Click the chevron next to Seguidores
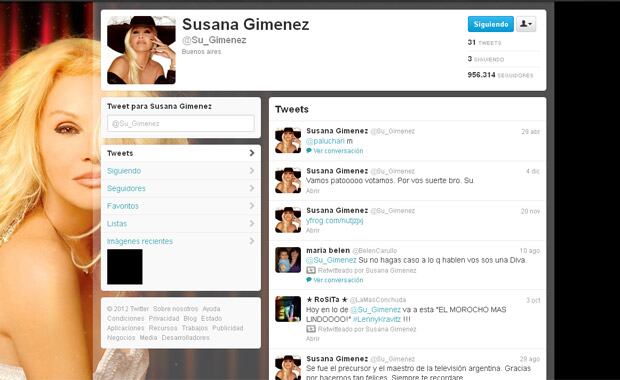This screenshot has height=380, width=620. [252, 188]
